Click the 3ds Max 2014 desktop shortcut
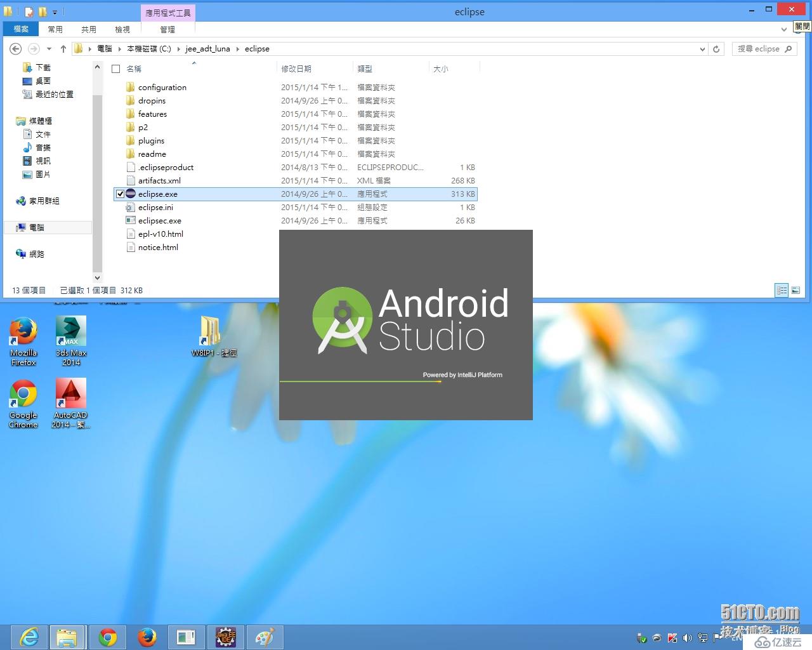This screenshot has width=812, height=650. (x=71, y=342)
